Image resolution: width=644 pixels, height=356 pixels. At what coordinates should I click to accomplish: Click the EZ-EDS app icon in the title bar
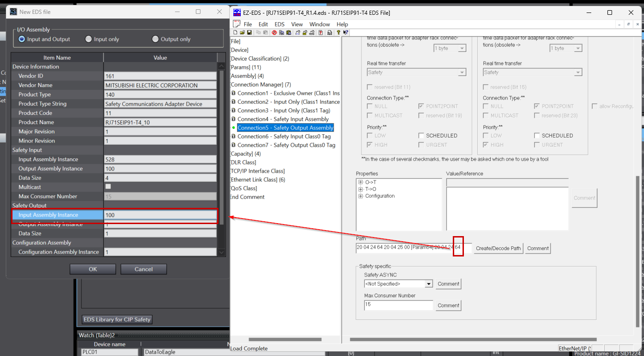[237, 12]
